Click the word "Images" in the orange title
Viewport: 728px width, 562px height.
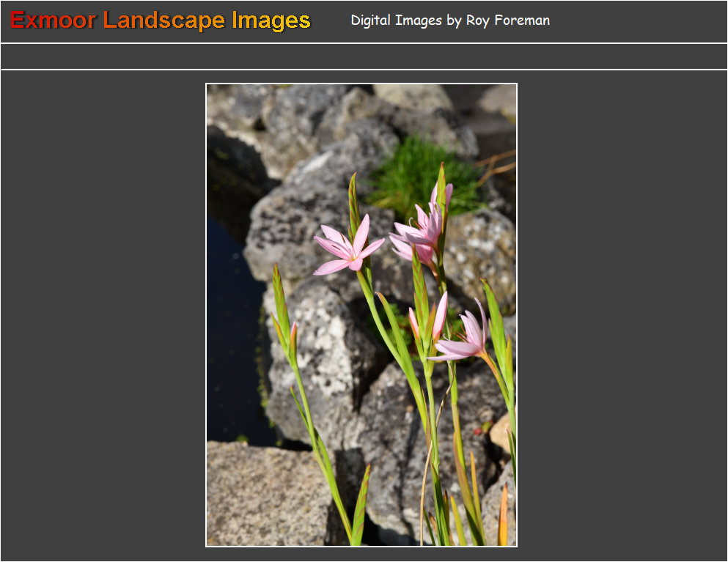pos(271,21)
